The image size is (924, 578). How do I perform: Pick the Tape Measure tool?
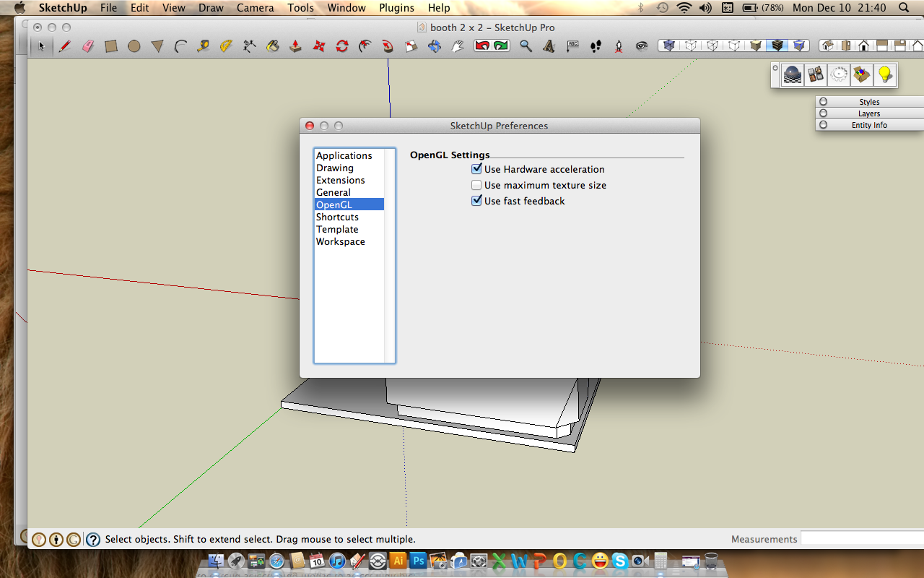(204, 46)
